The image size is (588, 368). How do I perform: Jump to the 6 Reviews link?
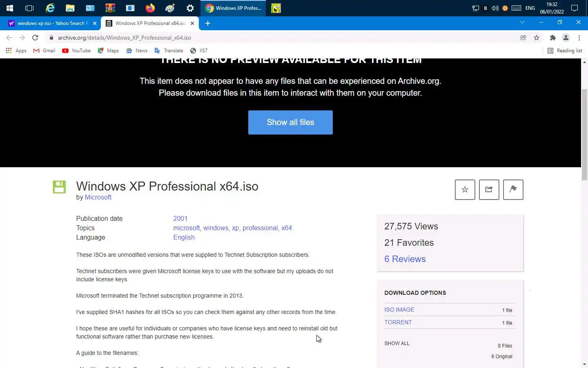[405, 259]
